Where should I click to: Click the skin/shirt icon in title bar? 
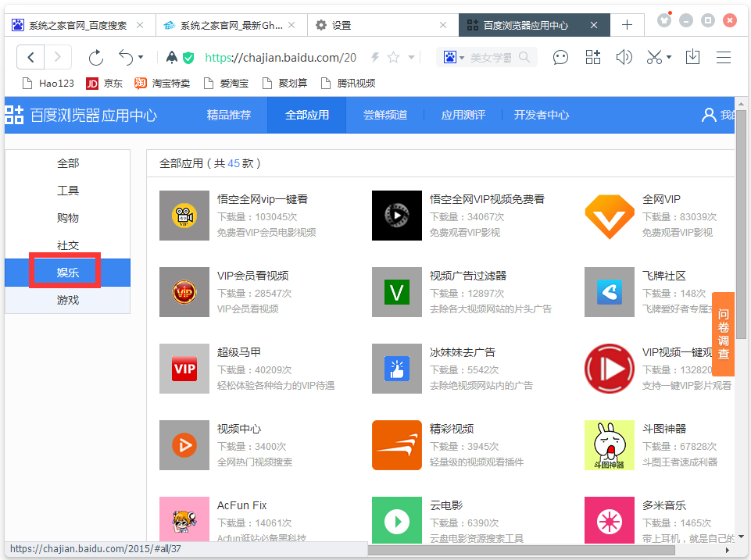pos(663,20)
